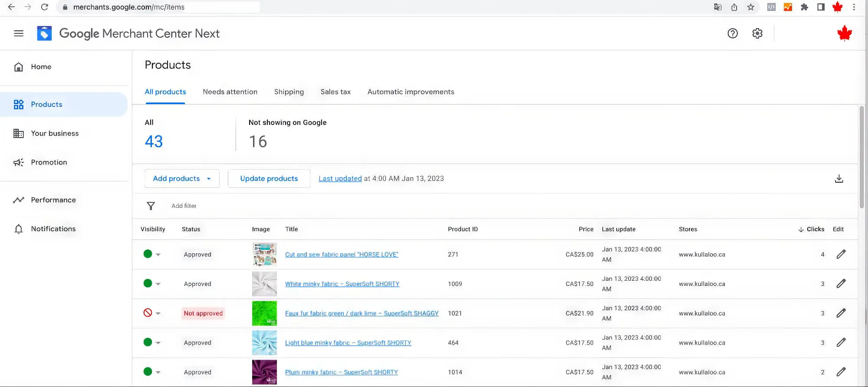The image size is (868, 387).
Task: Click the page vertical scrollbar
Action: [861, 157]
